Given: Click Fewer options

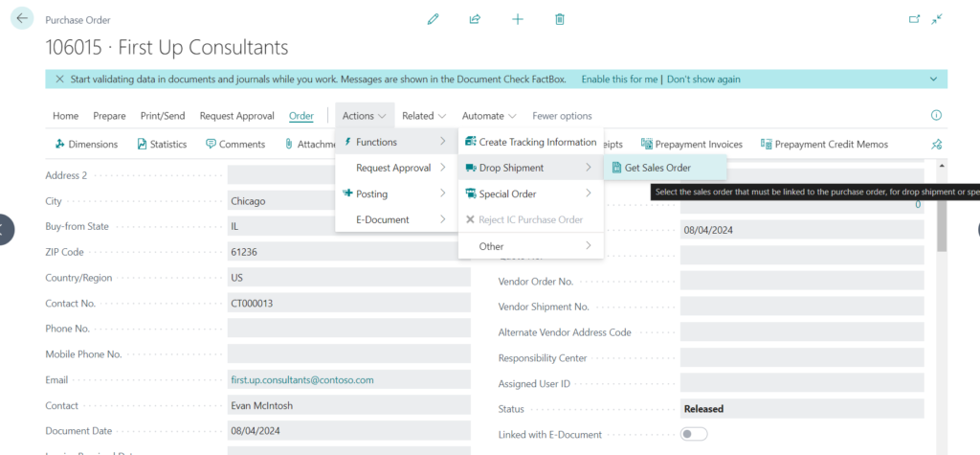Looking at the screenshot, I should click(x=562, y=116).
